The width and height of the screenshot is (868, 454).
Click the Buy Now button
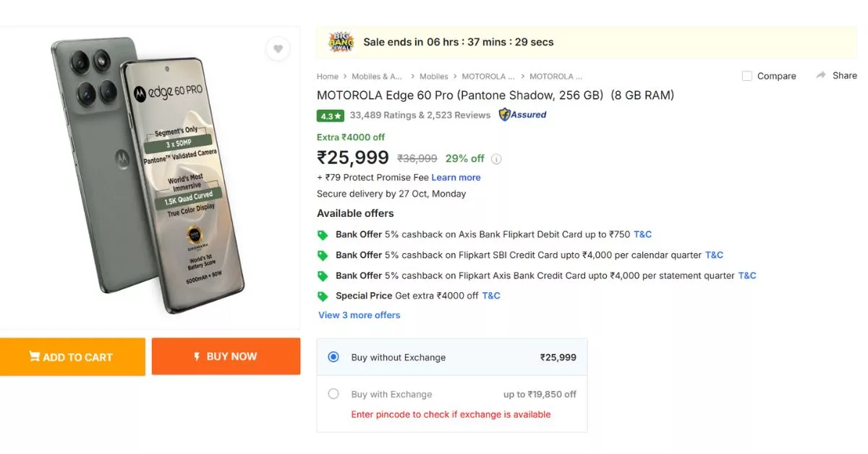click(x=226, y=356)
